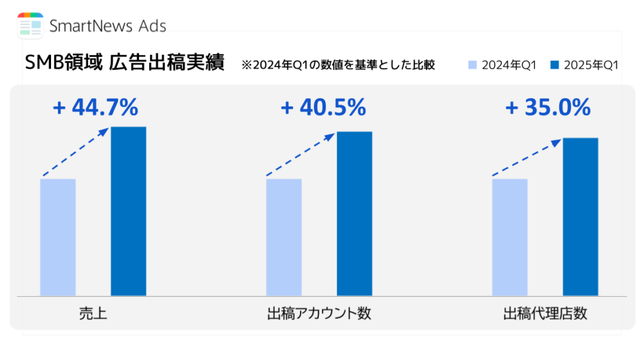644x337 pixels.
Task: Click the + 40.5% growth label
Action: click(323, 108)
